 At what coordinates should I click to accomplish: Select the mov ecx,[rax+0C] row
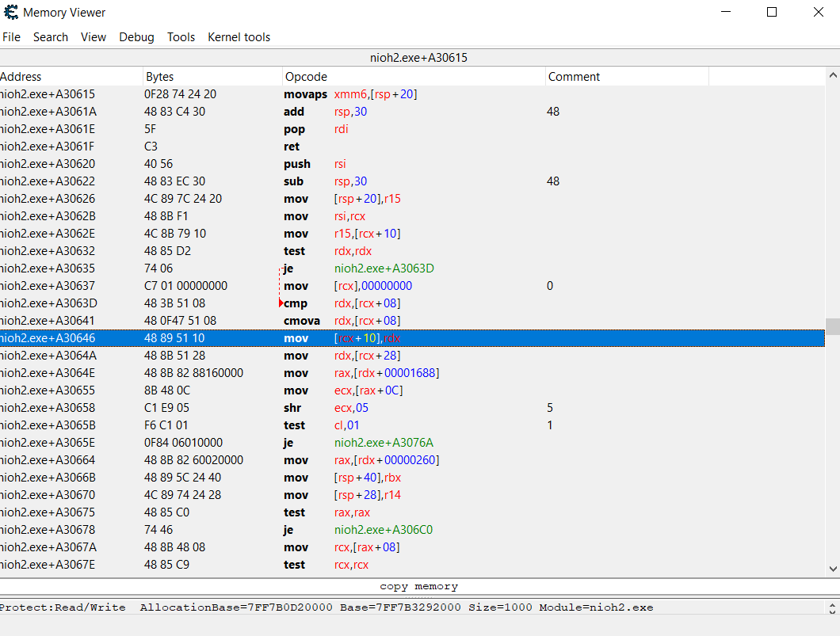pyautogui.click(x=413, y=390)
